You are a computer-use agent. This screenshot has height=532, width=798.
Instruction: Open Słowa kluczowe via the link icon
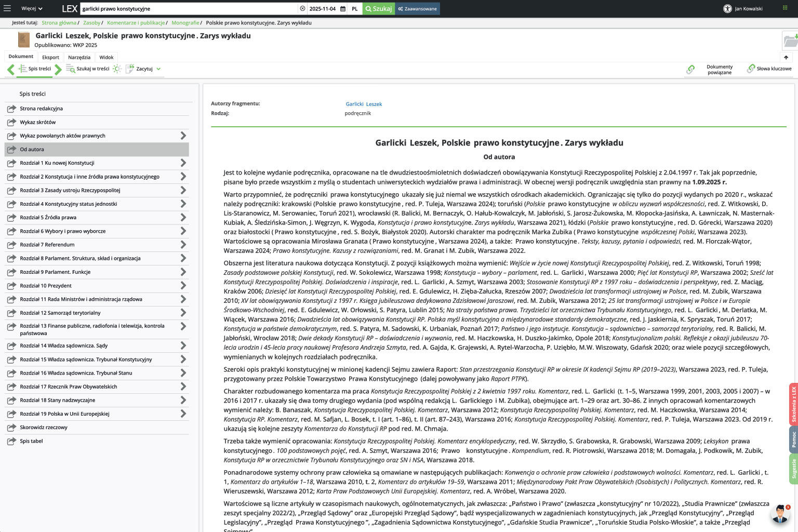[x=751, y=68]
